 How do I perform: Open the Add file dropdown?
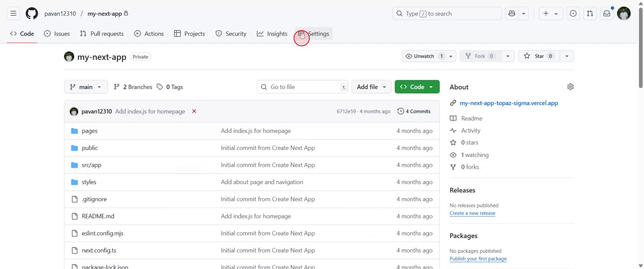371,87
